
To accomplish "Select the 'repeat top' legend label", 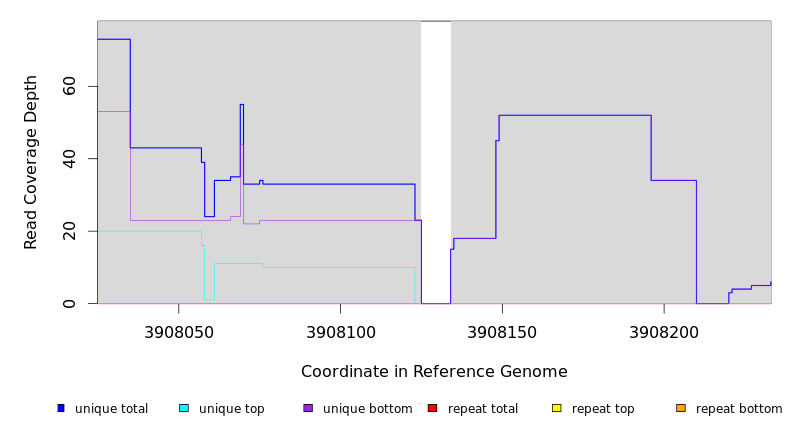I will (x=603, y=409).
